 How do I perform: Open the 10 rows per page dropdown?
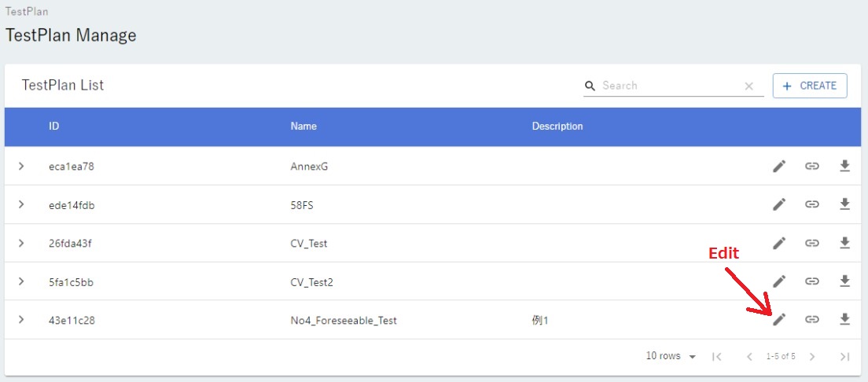coord(671,356)
